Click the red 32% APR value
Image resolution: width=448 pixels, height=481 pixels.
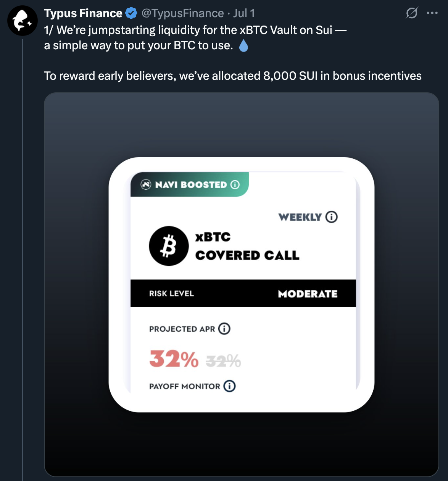(174, 359)
